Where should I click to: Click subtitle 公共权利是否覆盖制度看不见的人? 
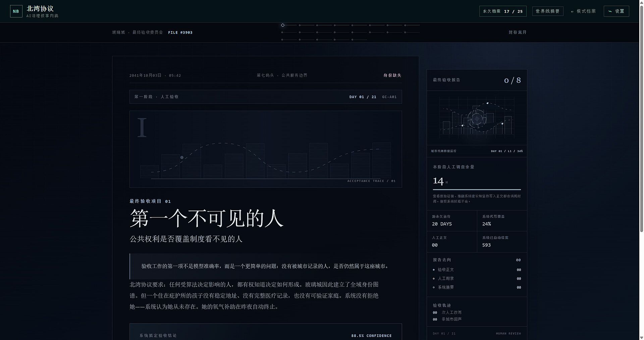[x=186, y=239]
